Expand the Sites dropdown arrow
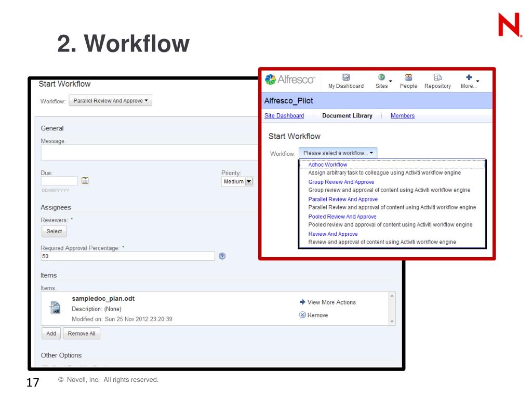This screenshot has width=532, height=399. pos(391,81)
